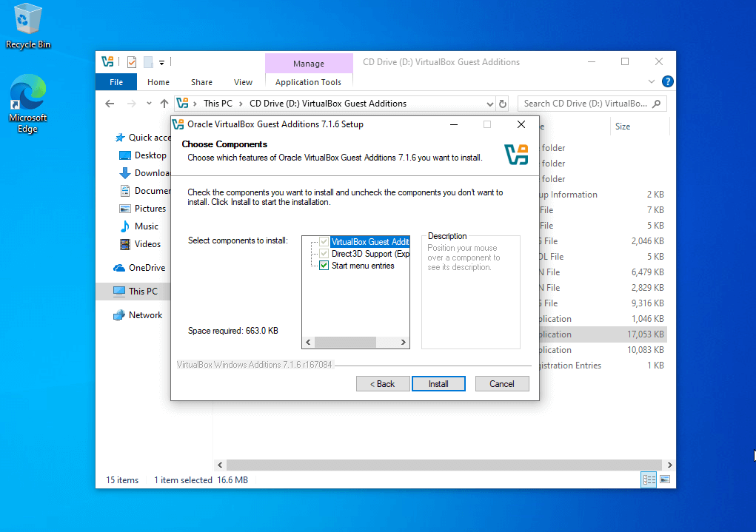Select the 6,479 KB file row
Screen dimensions: 756x532
tap(603, 272)
